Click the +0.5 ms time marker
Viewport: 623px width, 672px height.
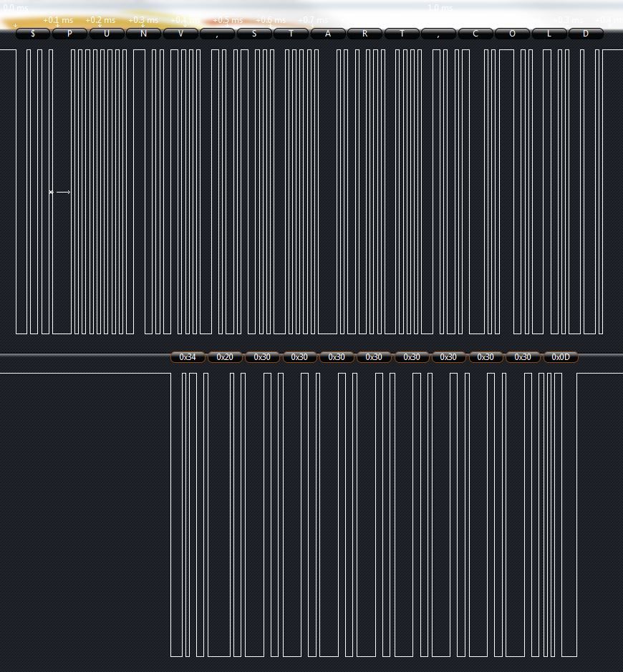coord(228,20)
